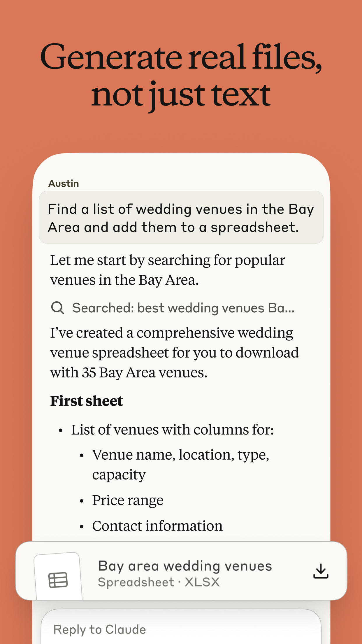Click the 'List of venues with columns for:' bullet
This screenshot has width=362, height=644.
(173, 430)
